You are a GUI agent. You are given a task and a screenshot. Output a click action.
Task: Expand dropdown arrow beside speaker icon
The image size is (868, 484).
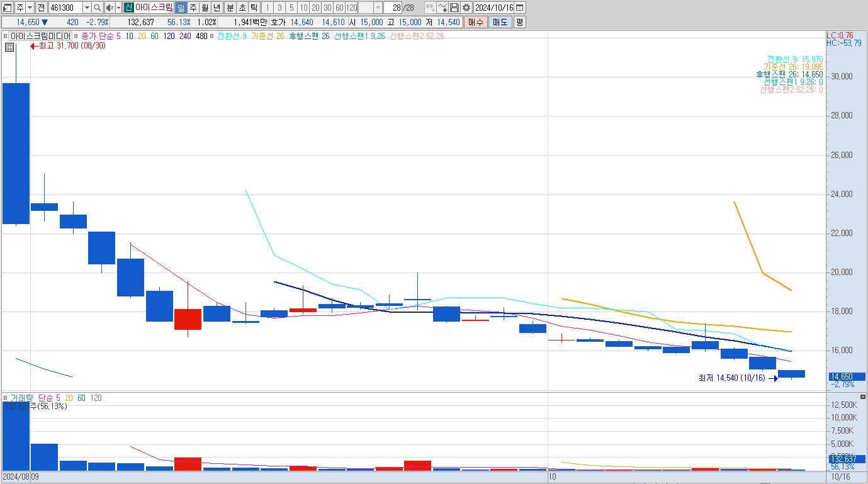click(118, 8)
